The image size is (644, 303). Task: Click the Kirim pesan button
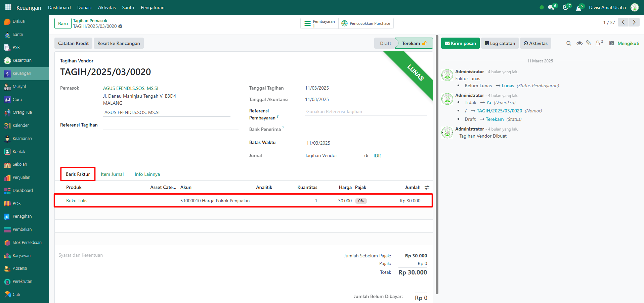[460, 43]
